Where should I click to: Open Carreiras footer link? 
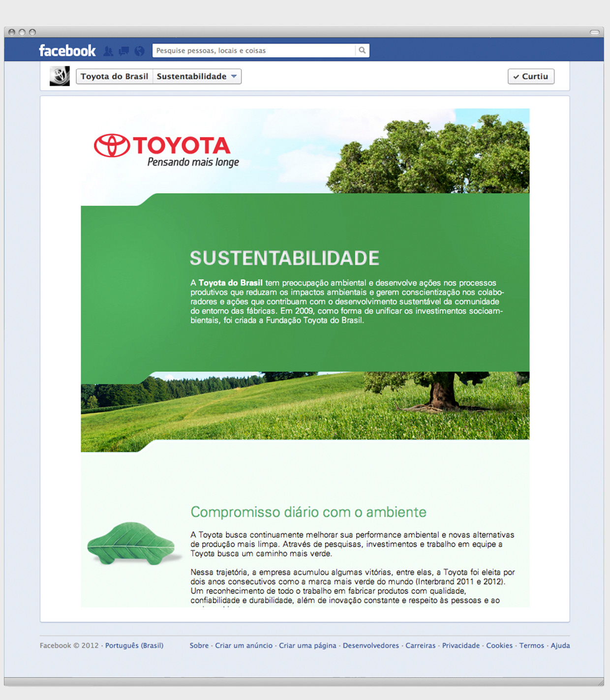coord(421,645)
